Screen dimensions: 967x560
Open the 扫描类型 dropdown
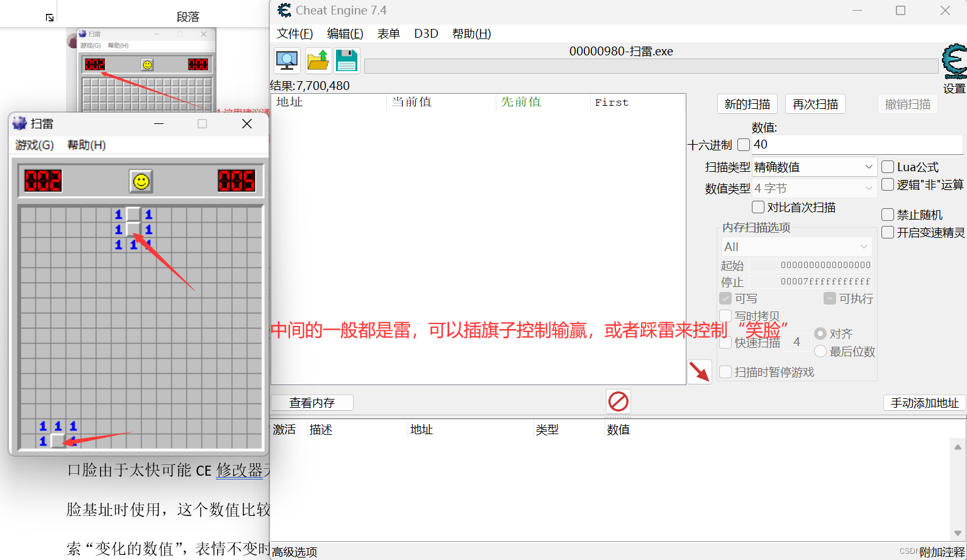pyautogui.click(x=814, y=167)
